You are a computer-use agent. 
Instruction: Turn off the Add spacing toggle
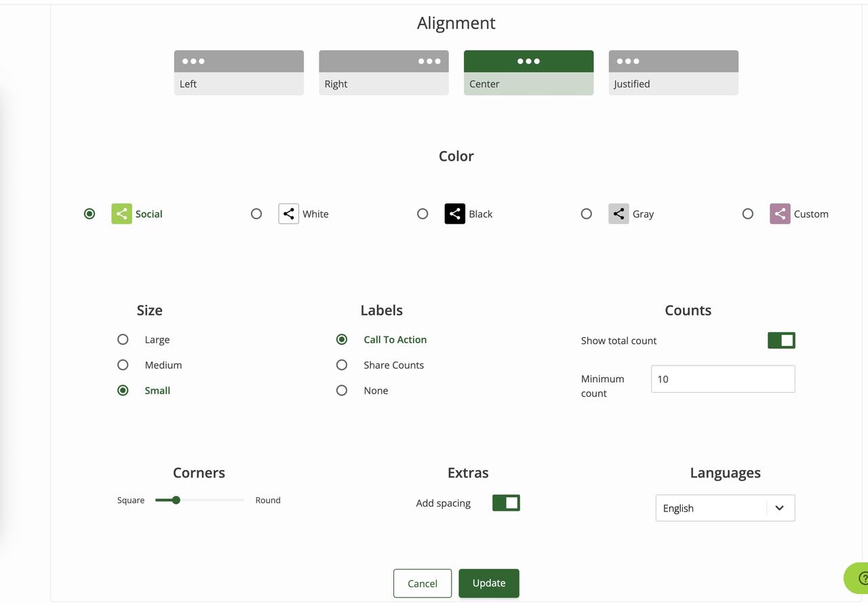[x=505, y=503]
